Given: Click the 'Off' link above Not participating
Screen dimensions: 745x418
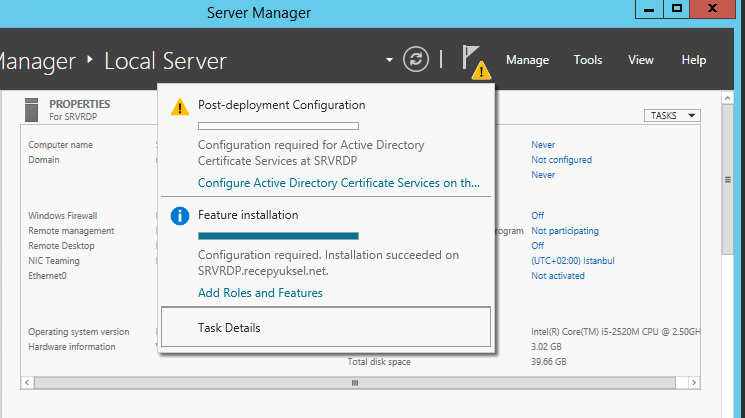Looking at the screenshot, I should 537,215.
